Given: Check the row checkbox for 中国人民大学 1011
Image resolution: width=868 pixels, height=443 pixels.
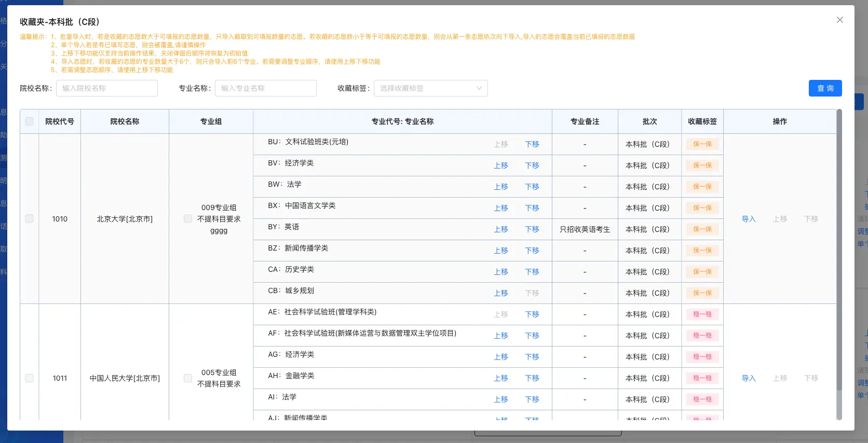Looking at the screenshot, I should tap(30, 378).
